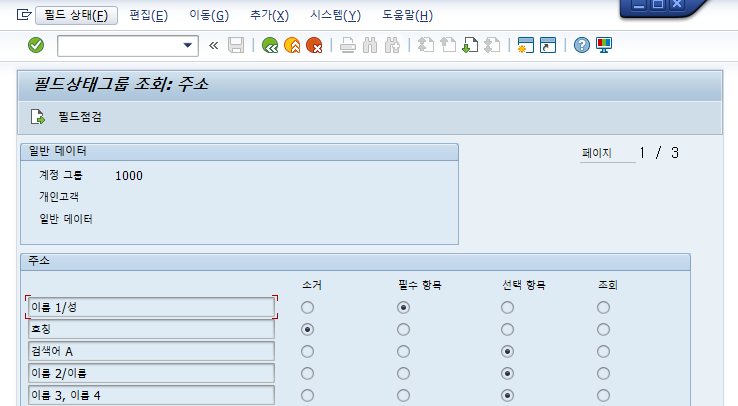Viewport: 738px width, 406px height.
Task: Open the Help question mark icon
Action: click(x=582, y=46)
